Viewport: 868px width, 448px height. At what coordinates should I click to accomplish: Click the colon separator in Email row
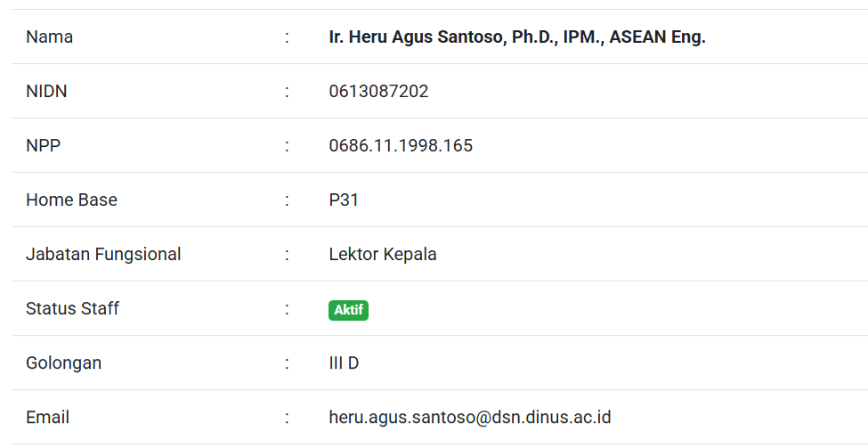[x=287, y=418]
